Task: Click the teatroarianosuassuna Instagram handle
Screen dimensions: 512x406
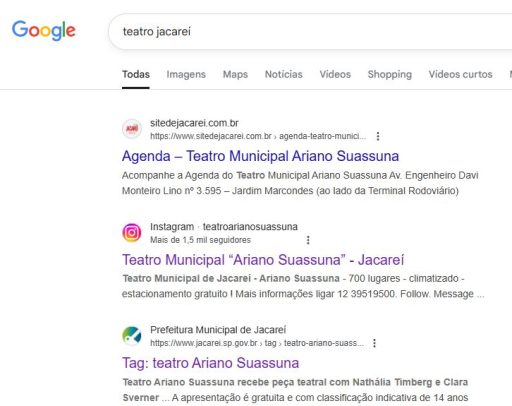Action: click(x=250, y=227)
